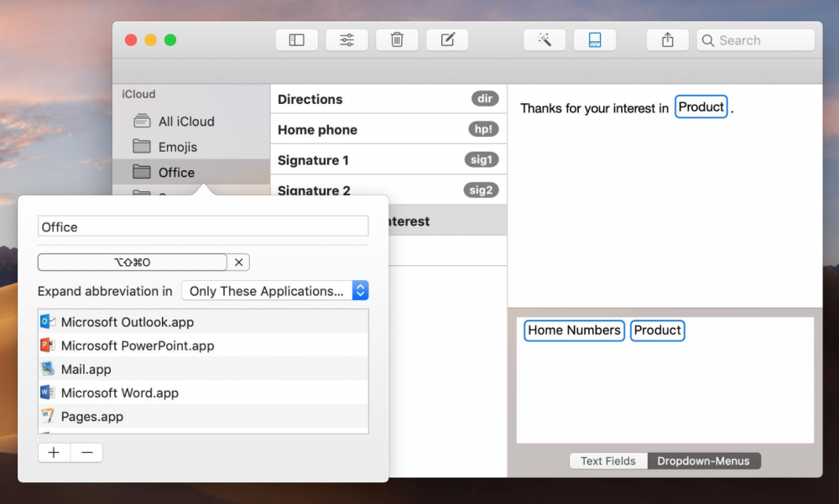Viewport: 839px width, 504px height.
Task: Select Microsoft Outlook.app in the list
Action: 203,321
